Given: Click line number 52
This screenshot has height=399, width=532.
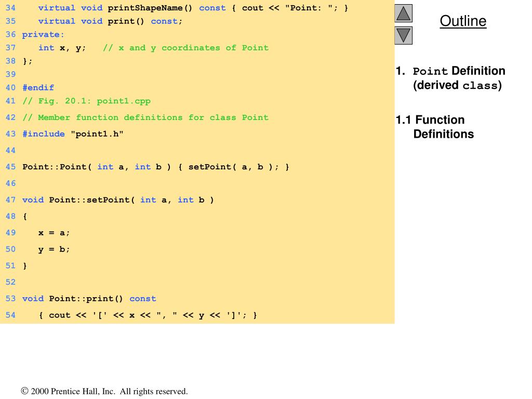Looking at the screenshot, I should (x=10, y=282).
